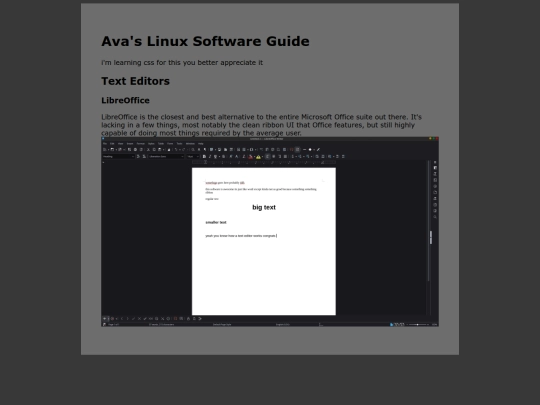This screenshot has height=405, width=540.
Task: Click the "I'm learning css for this" tagline
Action: click(x=182, y=63)
